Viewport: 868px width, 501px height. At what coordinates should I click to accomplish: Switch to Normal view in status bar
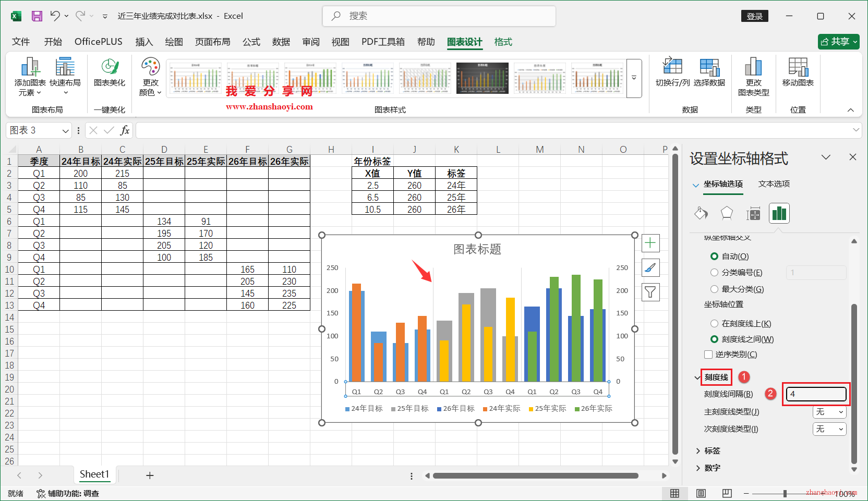[674, 493]
